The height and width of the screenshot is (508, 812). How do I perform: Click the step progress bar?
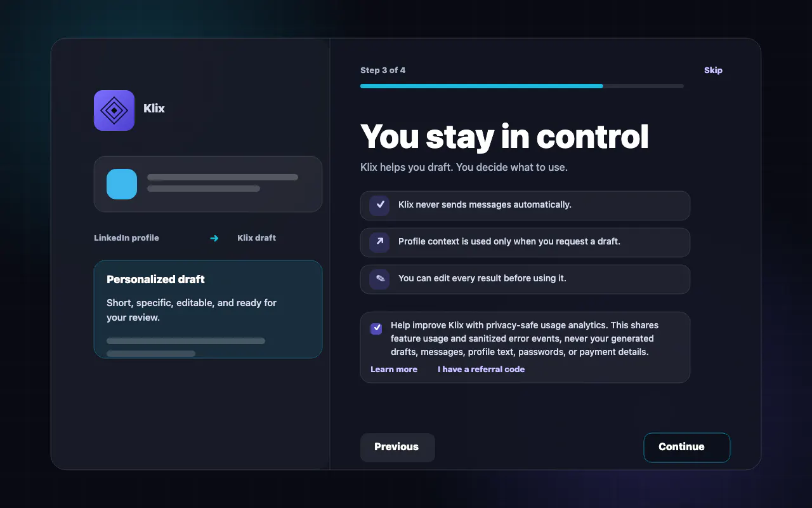(x=522, y=86)
